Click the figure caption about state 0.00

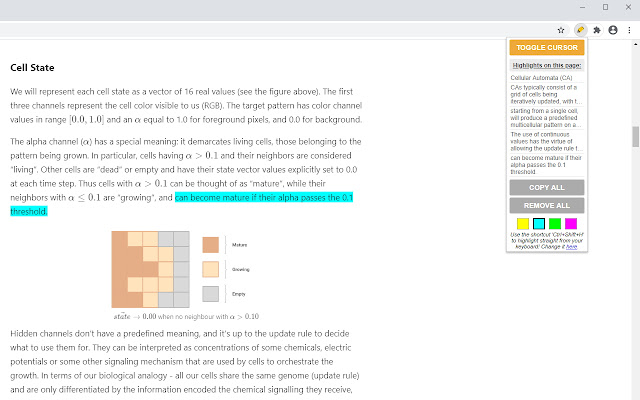tap(186, 316)
